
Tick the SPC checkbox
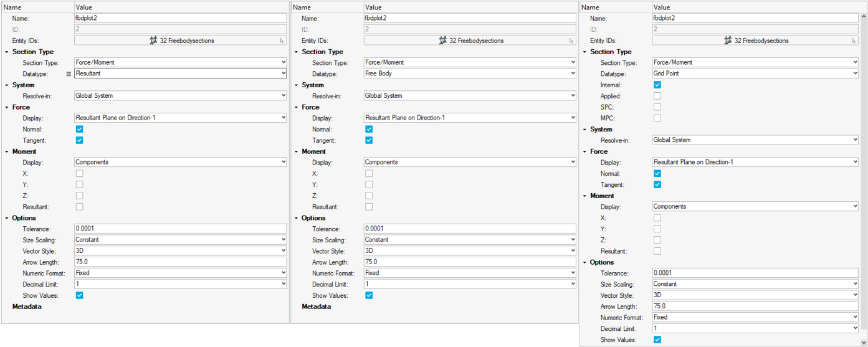click(657, 107)
